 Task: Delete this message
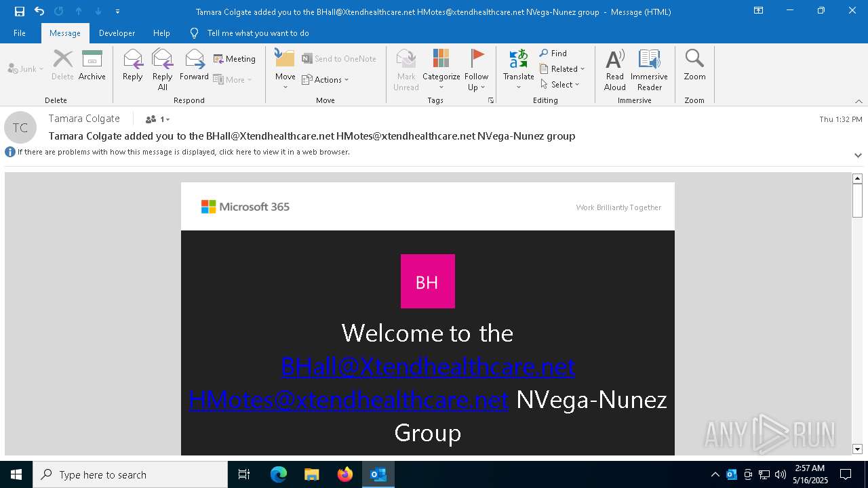62,65
